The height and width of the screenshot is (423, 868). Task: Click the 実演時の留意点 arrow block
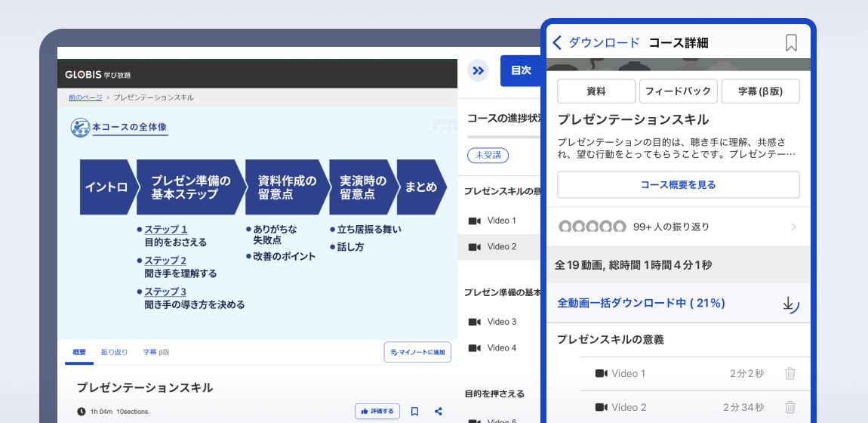point(363,187)
